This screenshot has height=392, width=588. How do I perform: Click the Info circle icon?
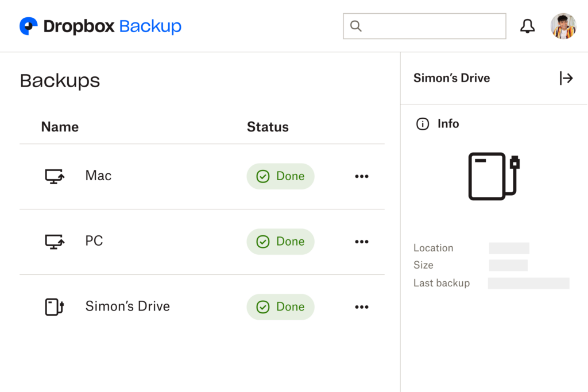pos(423,124)
